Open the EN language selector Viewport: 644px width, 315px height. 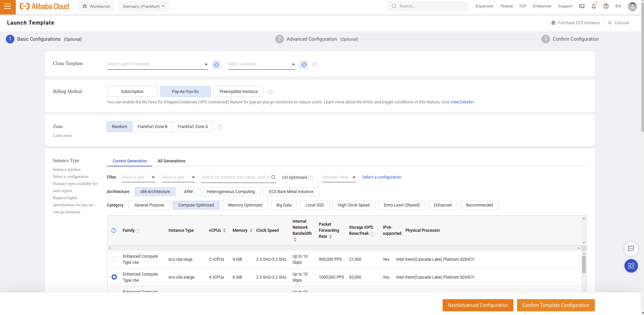[618, 6]
